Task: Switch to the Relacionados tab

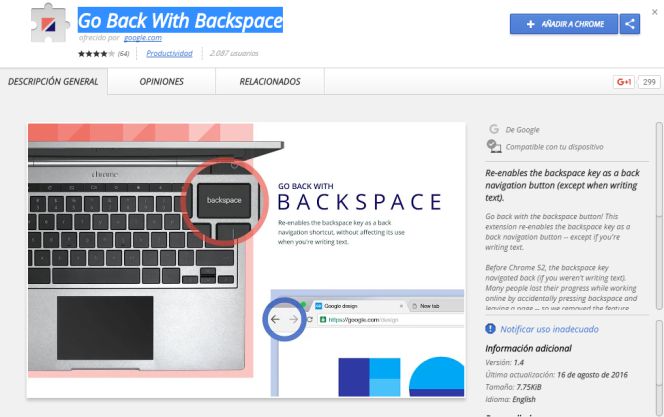Action: pyautogui.click(x=270, y=82)
